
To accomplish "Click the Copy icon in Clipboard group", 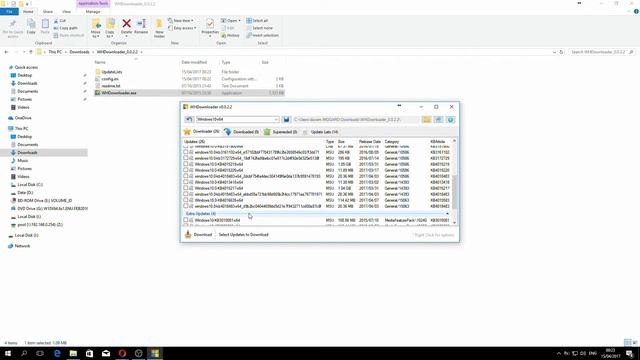I will coord(31,27).
